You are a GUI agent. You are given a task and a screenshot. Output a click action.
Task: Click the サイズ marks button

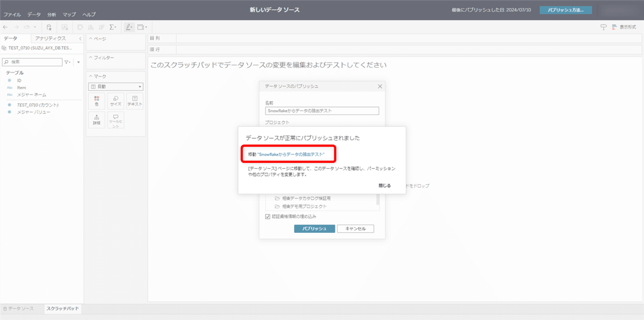coord(116,101)
